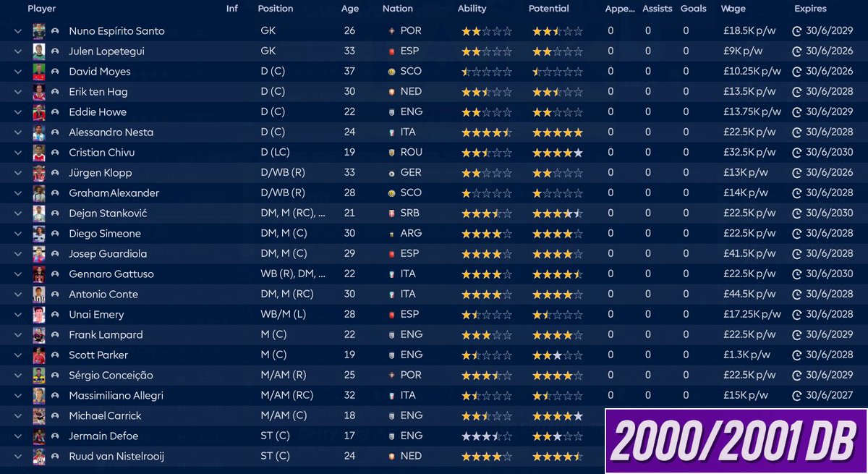Click contract clock icon for Cristian Chivu
868x474 pixels.
click(797, 153)
